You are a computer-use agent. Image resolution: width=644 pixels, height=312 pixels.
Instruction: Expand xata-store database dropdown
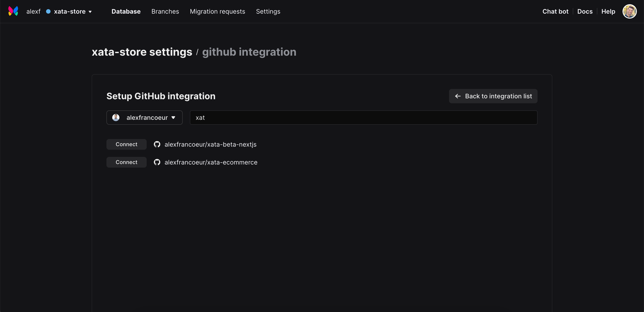(x=72, y=11)
